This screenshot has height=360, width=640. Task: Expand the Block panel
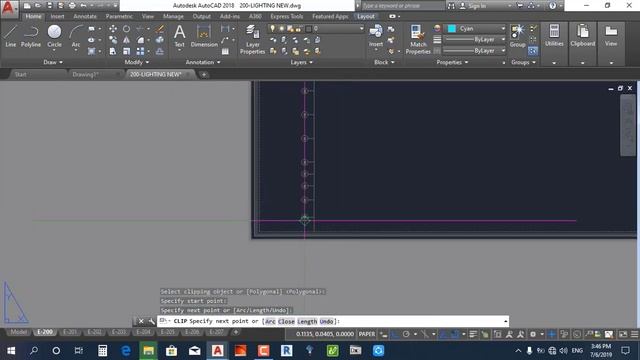pos(384,62)
